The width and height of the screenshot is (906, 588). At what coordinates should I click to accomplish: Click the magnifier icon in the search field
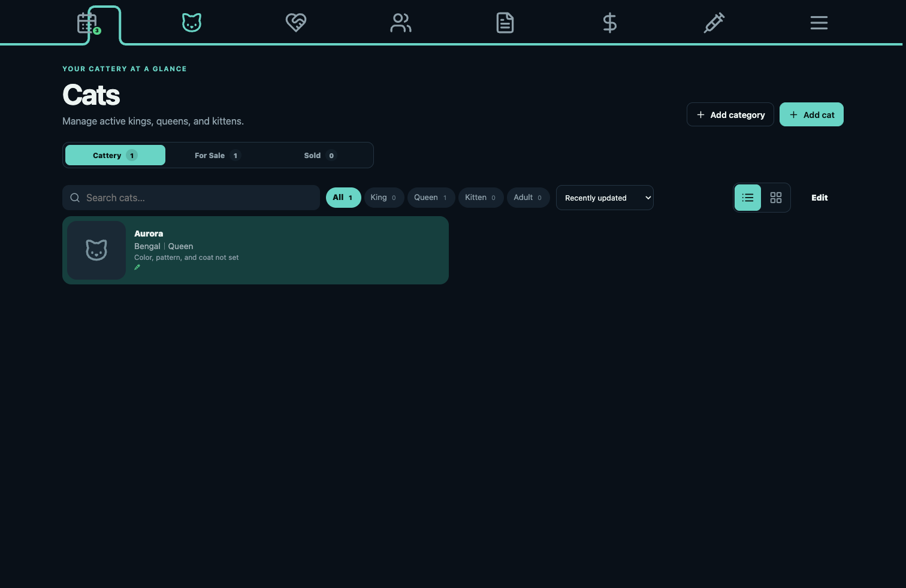tap(75, 198)
